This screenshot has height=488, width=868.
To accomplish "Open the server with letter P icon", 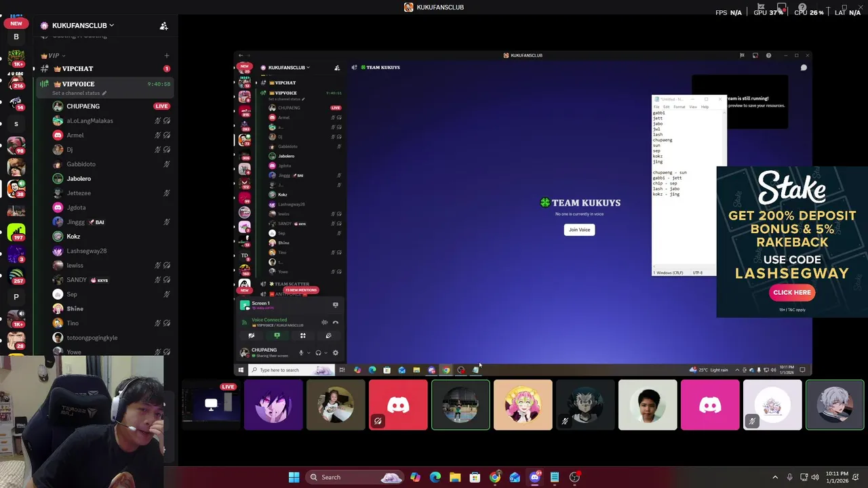I will pyautogui.click(x=16, y=297).
